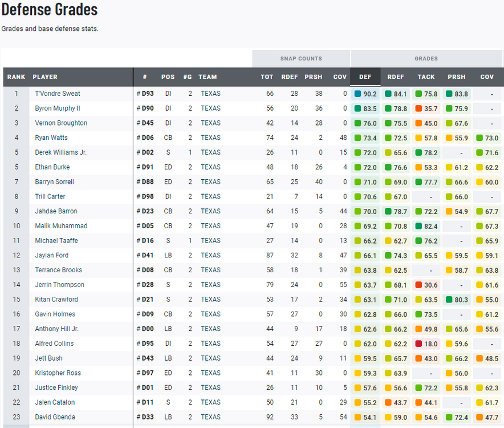Click the TEAM column header
The width and height of the screenshot is (504, 428).
point(208,77)
